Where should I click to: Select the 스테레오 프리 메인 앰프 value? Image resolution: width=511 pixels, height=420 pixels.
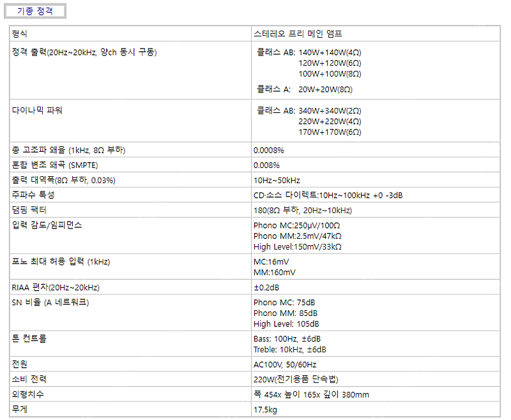(x=298, y=34)
